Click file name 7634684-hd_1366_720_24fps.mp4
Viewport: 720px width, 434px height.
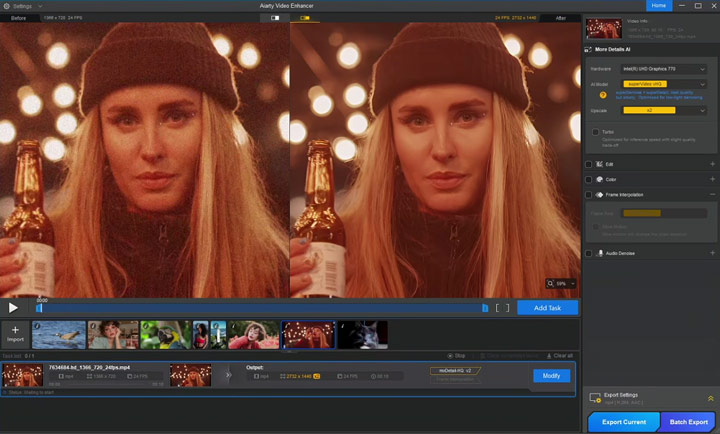[x=90, y=367]
